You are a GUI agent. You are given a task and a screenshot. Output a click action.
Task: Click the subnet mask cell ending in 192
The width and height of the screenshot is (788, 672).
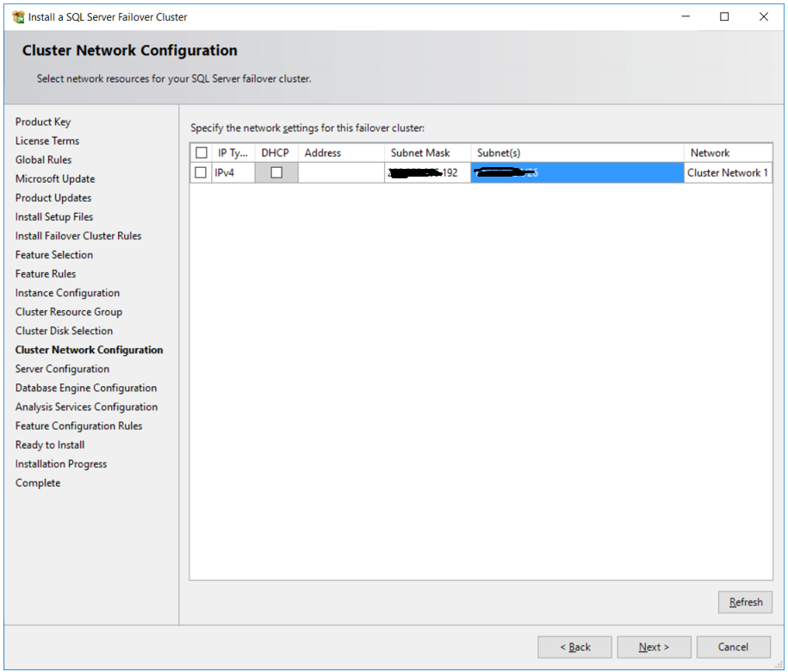pyautogui.click(x=427, y=172)
